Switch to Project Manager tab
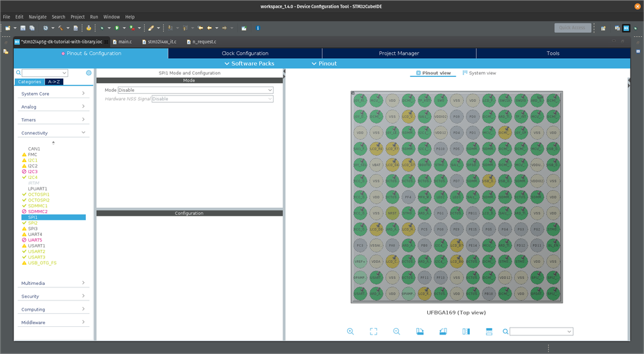644x354 pixels. point(399,54)
